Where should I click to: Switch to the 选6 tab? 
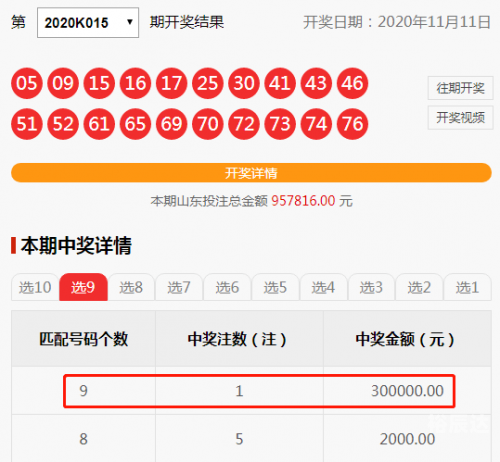[x=227, y=287]
